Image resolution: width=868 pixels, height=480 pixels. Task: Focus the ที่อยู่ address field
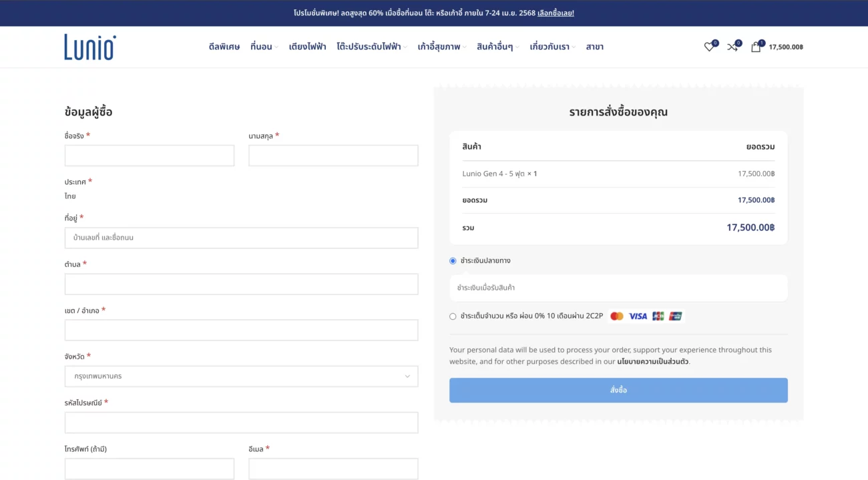[x=242, y=238]
